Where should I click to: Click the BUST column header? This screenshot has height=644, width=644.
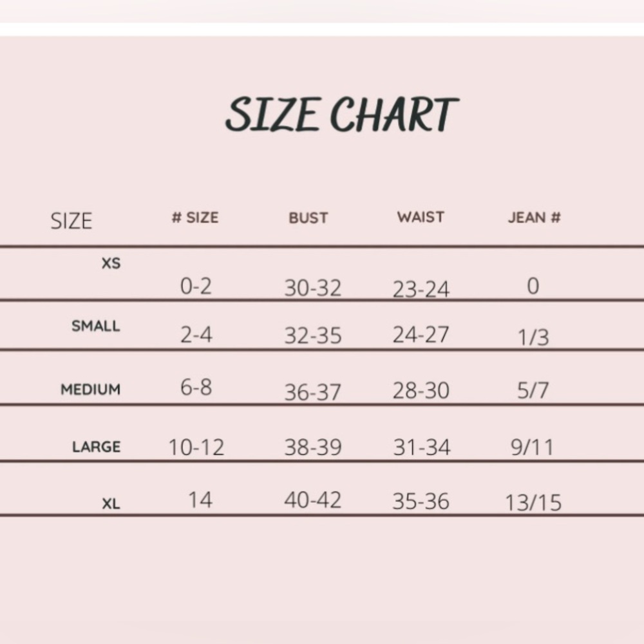tap(308, 218)
